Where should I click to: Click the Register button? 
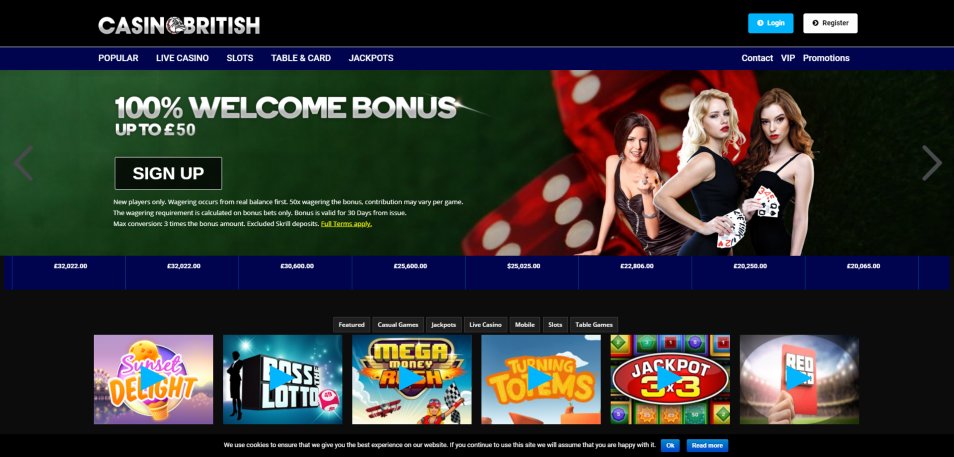830,23
